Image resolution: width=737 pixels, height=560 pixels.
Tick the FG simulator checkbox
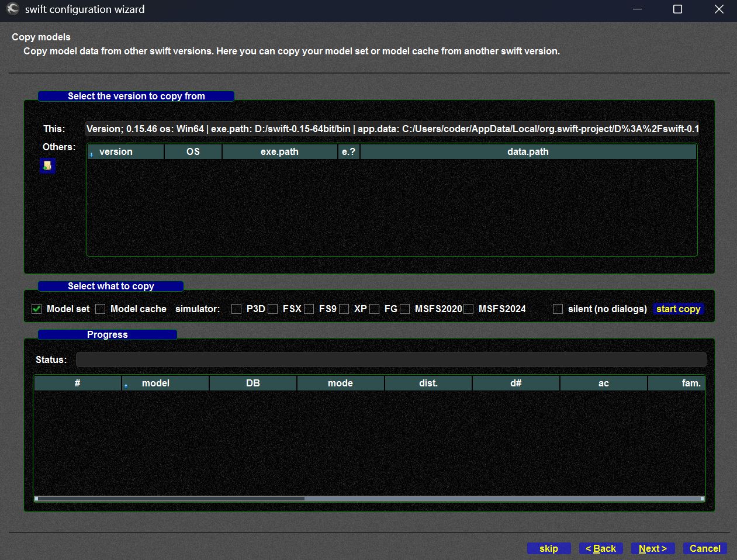coord(374,309)
